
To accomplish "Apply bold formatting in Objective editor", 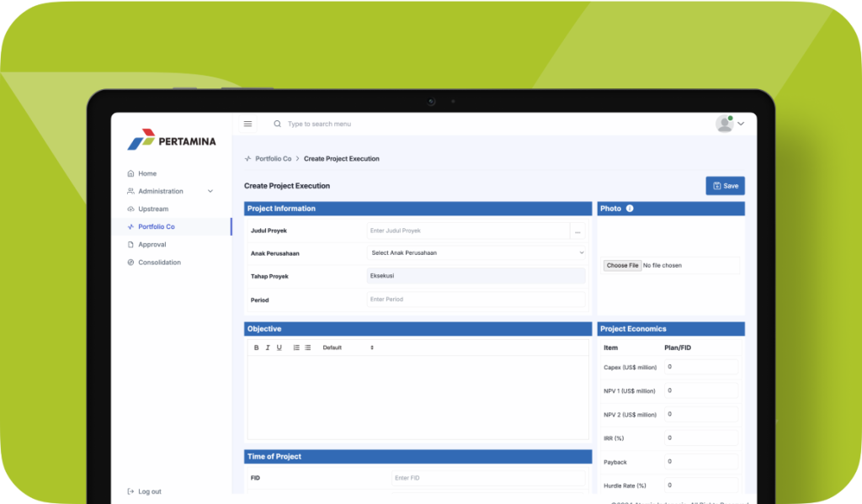I will [256, 347].
